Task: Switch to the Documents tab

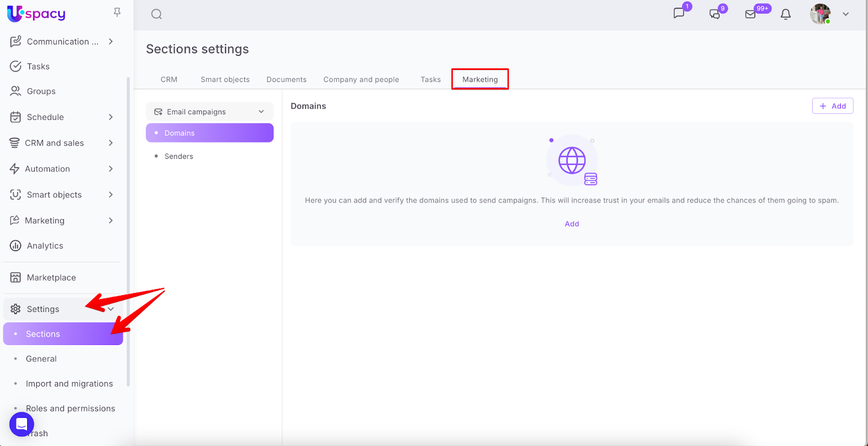Action: tap(286, 79)
